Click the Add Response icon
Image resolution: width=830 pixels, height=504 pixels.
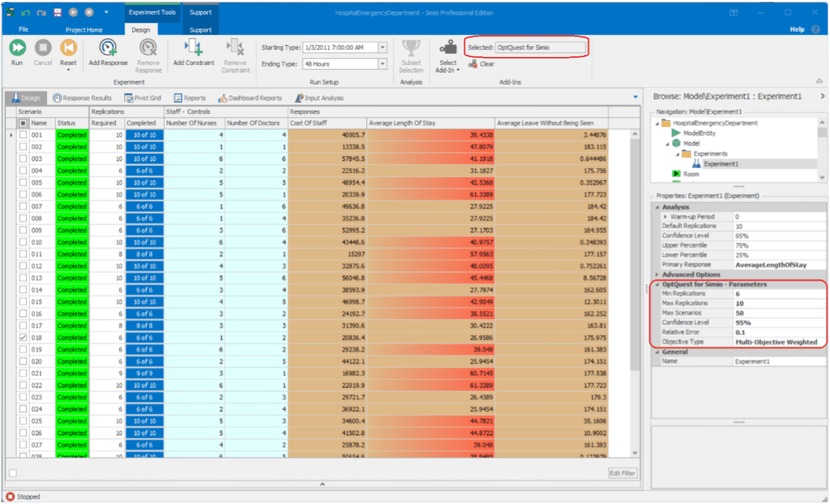click(x=107, y=48)
